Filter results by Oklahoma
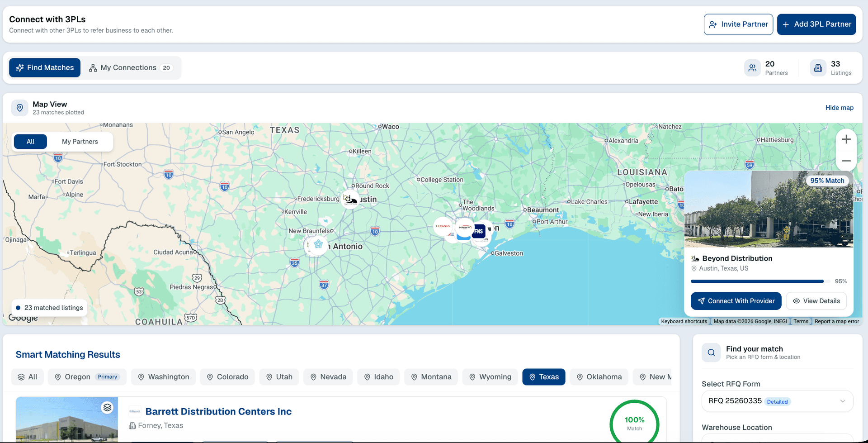Image resolution: width=868 pixels, height=443 pixels. point(599,377)
